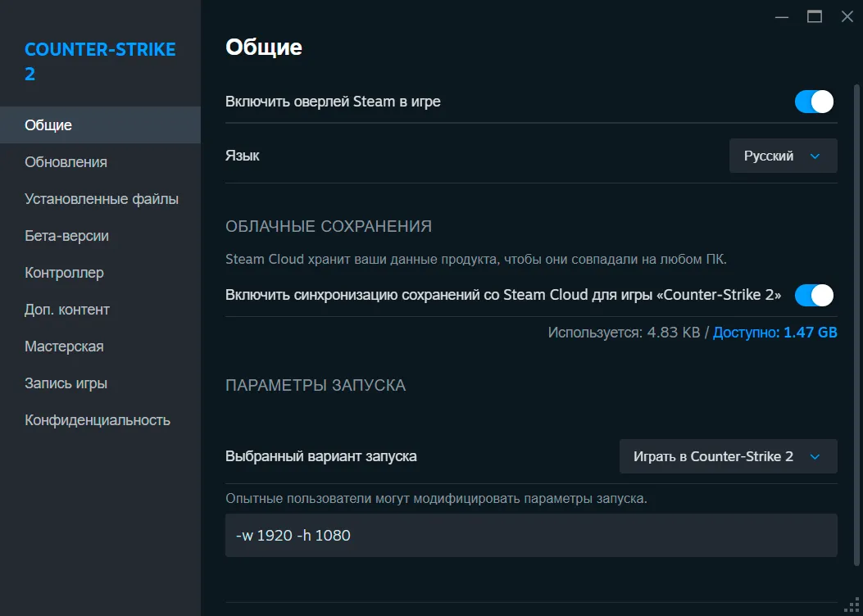
Task: Open Доп. контент section
Action: pyautogui.click(x=100, y=310)
